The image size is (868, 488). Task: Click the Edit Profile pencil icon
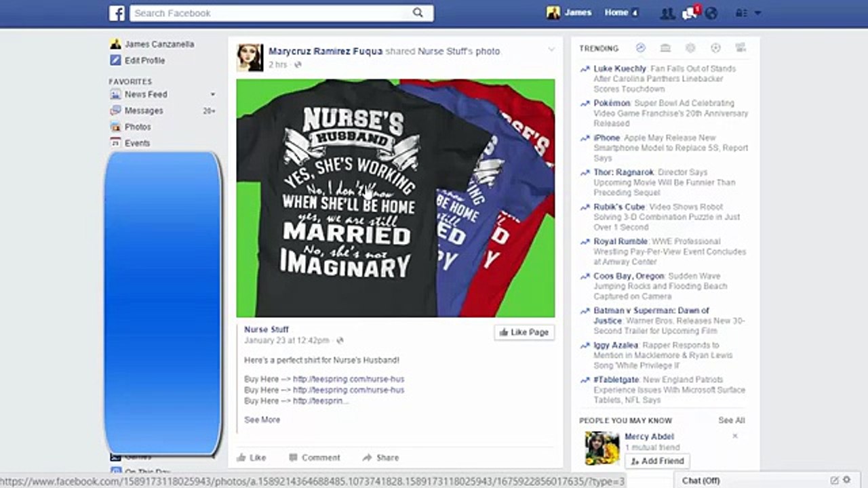click(x=115, y=60)
